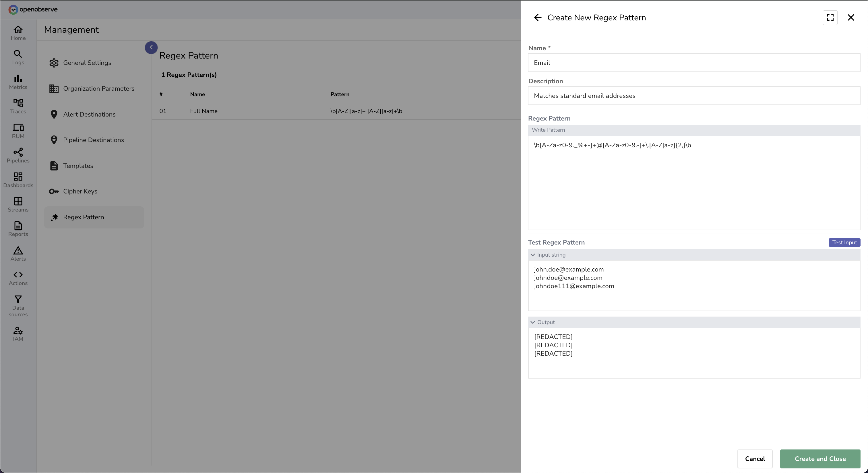Go to Streams page

[x=18, y=204]
